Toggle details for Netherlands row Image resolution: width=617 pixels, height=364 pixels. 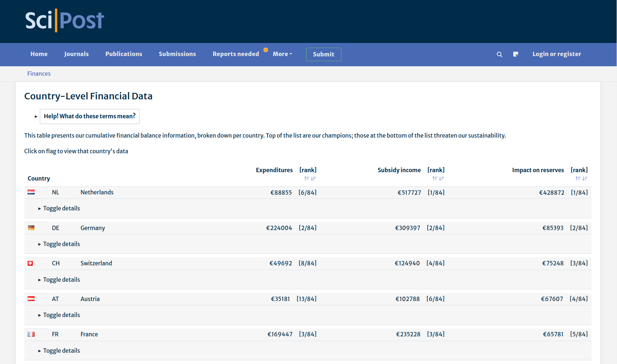pos(61,209)
